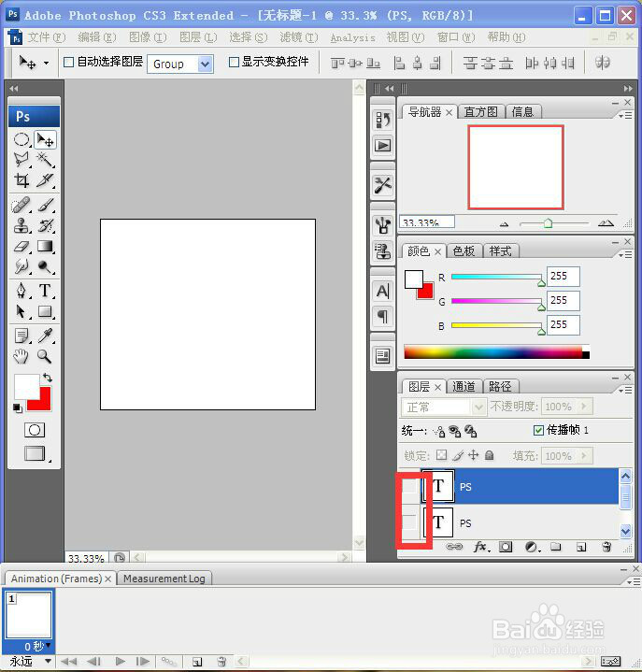Select the Gradient tool
642x672 pixels.
click(x=45, y=247)
